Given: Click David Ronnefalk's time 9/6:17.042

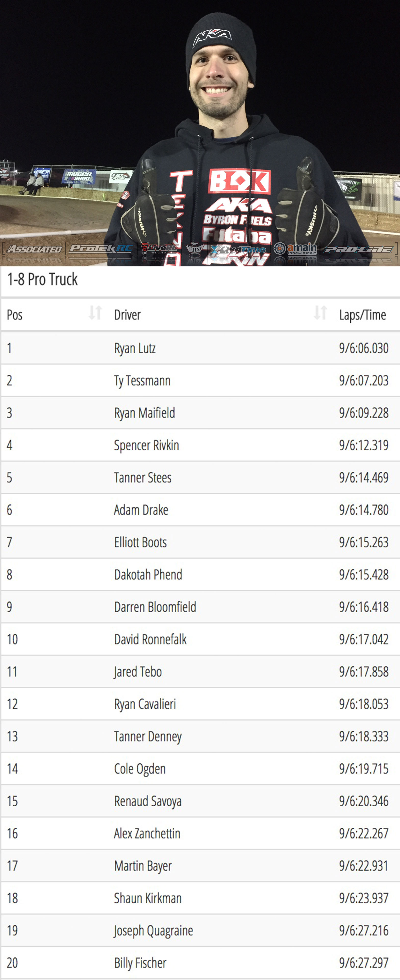Looking at the screenshot, I should pyautogui.click(x=364, y=639).
